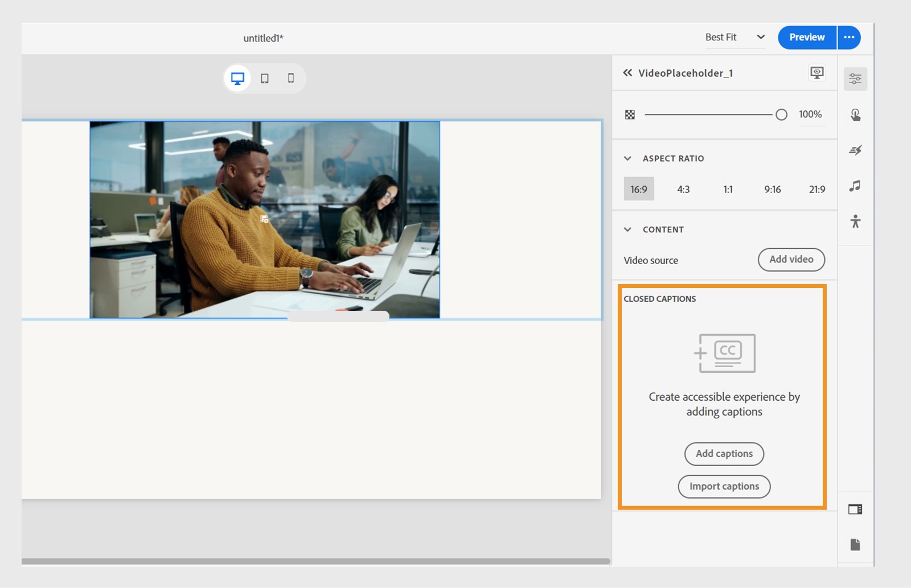Collapse the ASPECT RATIO section

[x=627, y=158]
